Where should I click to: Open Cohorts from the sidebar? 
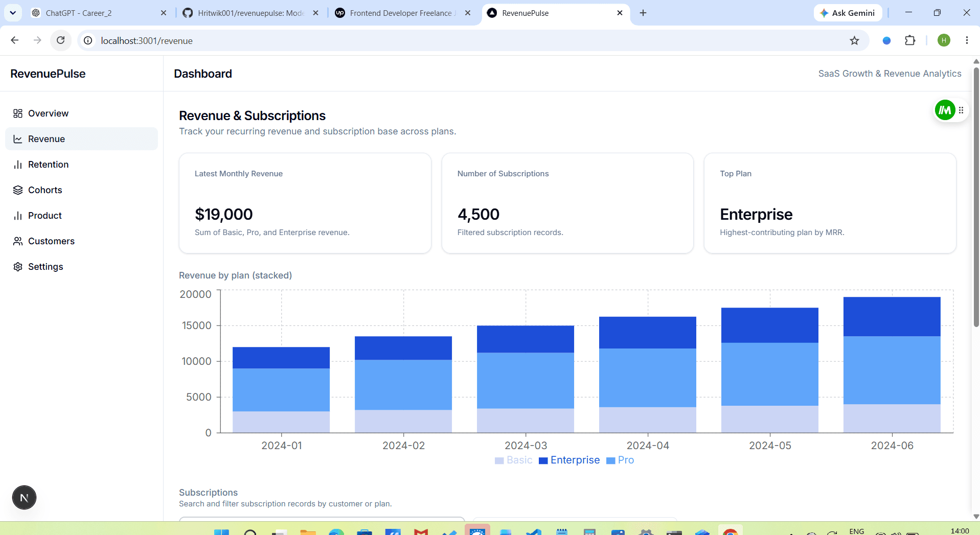(81, 190)
